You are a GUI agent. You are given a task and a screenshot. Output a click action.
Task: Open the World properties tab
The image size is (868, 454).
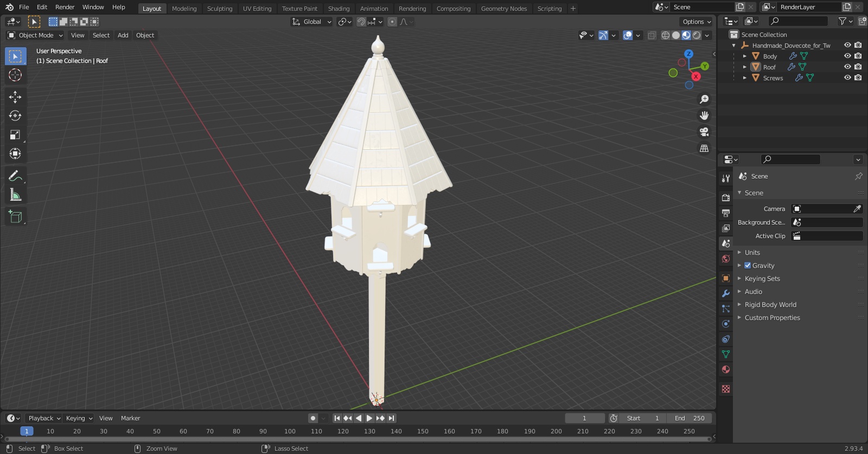726,259
